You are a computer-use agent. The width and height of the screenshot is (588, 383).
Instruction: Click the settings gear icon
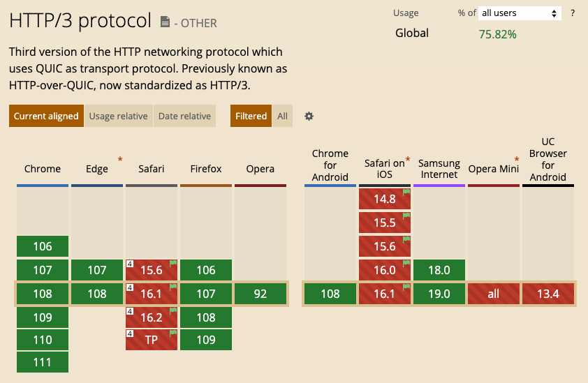(x=309, y=117)
